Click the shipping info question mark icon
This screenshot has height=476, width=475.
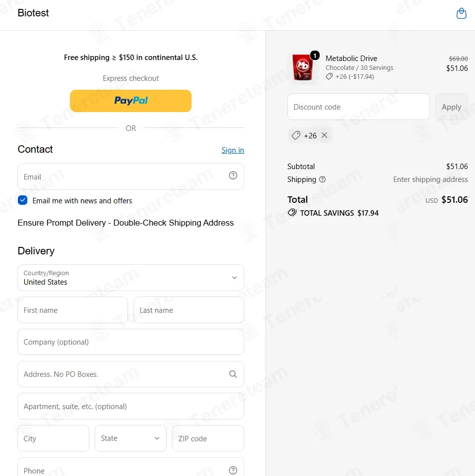tap(323, 179)
